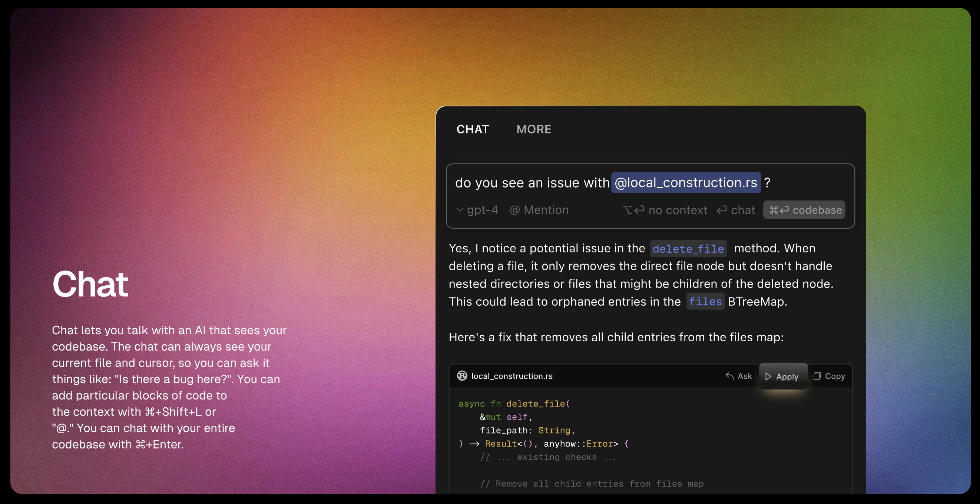Focus the chat prompt text input

click(532, 183)
